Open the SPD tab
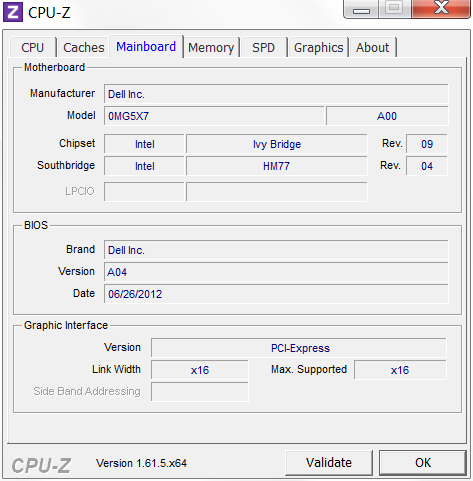The image size is (473, 481). [x=263, y=48]
